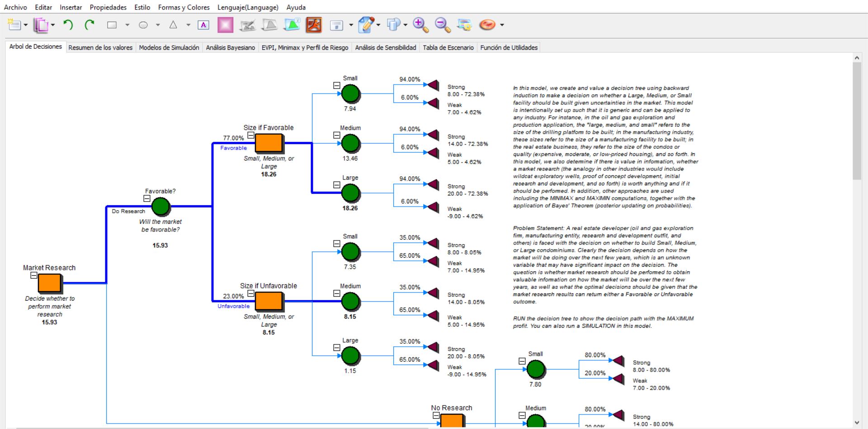Click the green distribution chart icon
The height and width of the screenshot is (429, 868).
point(292,25)
